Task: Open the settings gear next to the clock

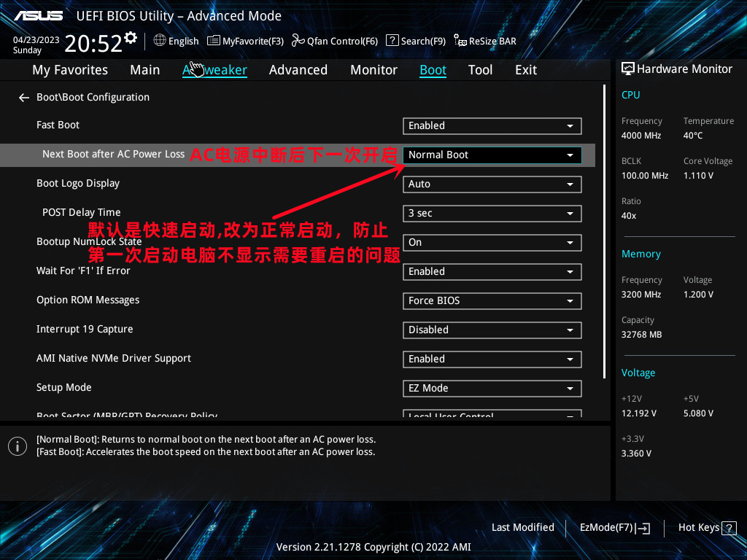Action: (131, 37)
